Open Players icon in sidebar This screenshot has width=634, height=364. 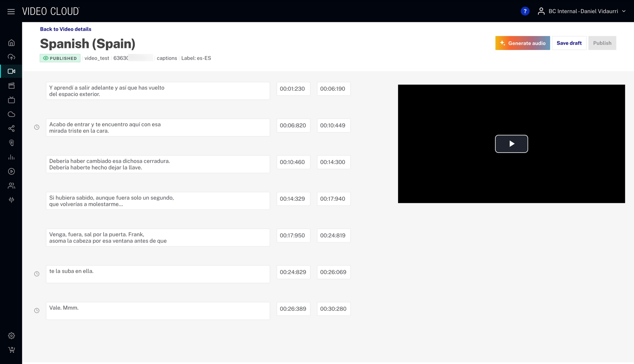point(11,171)
